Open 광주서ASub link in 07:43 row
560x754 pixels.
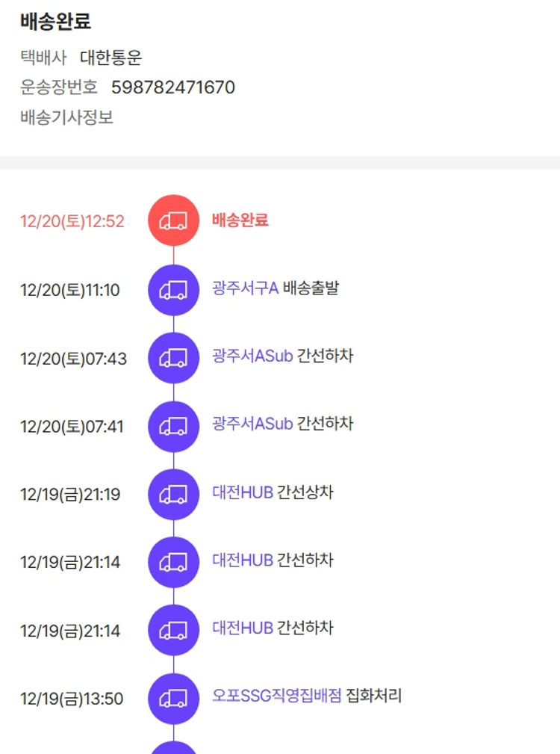[252, 356]
